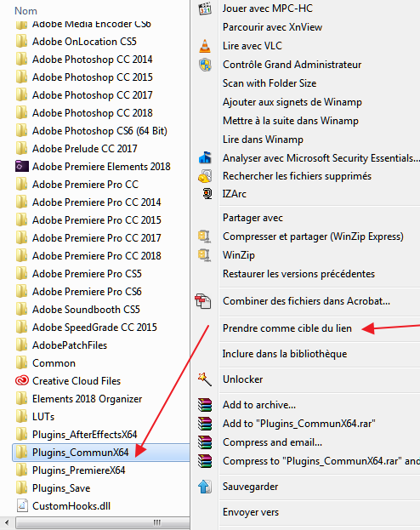Click the WinZip icon
This screenshot has width=420, height=530.
click(x=204, y=255)
